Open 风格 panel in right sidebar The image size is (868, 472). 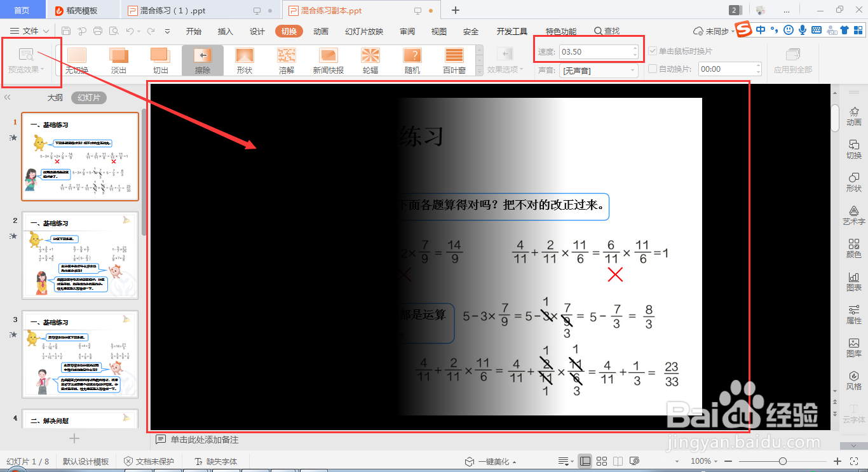click(854, 381)
